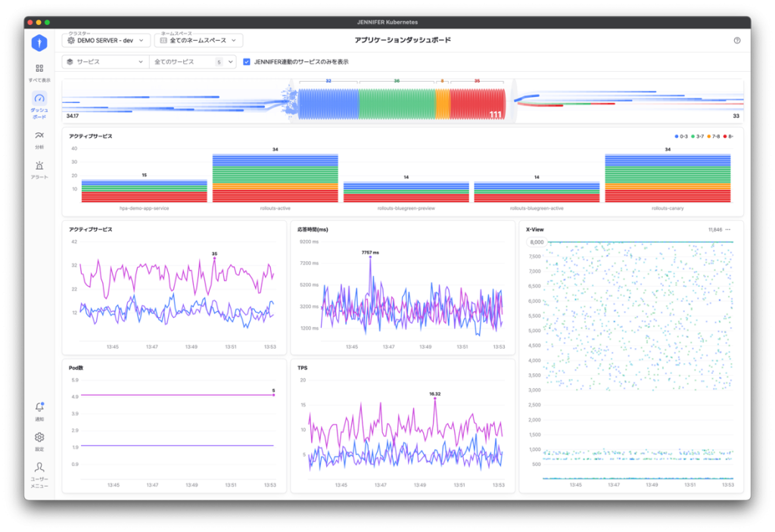Open the ユーザーメニュー (user menu) icon

tap(39, 468)
